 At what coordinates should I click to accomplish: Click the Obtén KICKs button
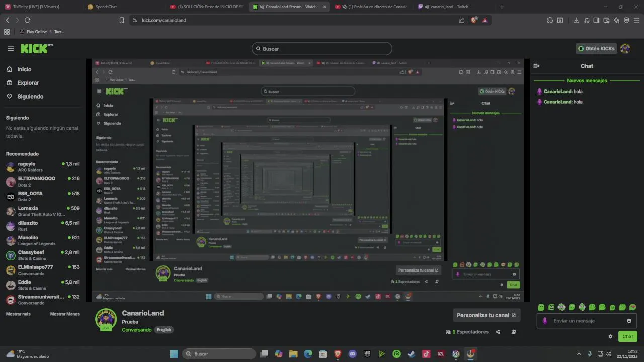pyautogui.click(x=596, y=49)
